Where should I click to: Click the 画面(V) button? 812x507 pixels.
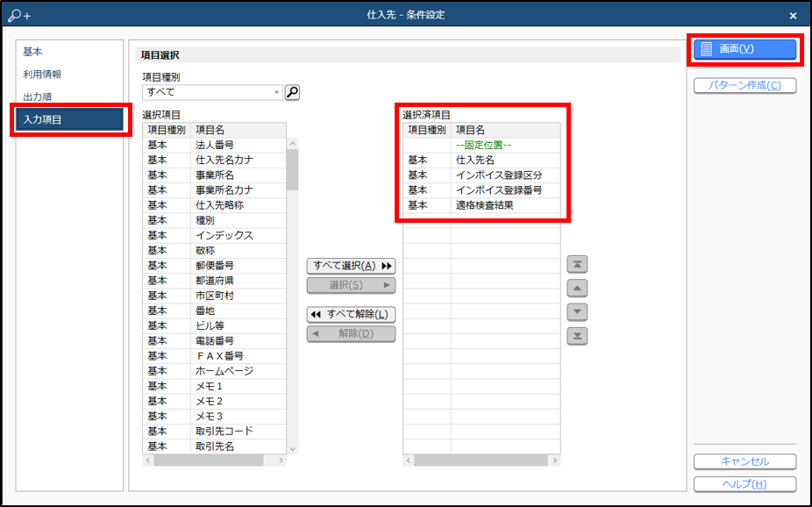point(744,49)
